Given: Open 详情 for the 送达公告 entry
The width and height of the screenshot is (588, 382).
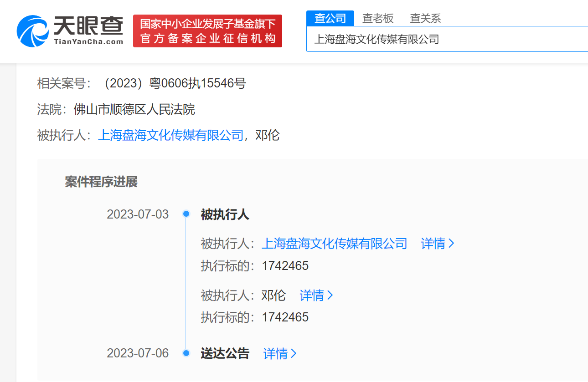Looking at the screenshot, I should click(276, 354).
